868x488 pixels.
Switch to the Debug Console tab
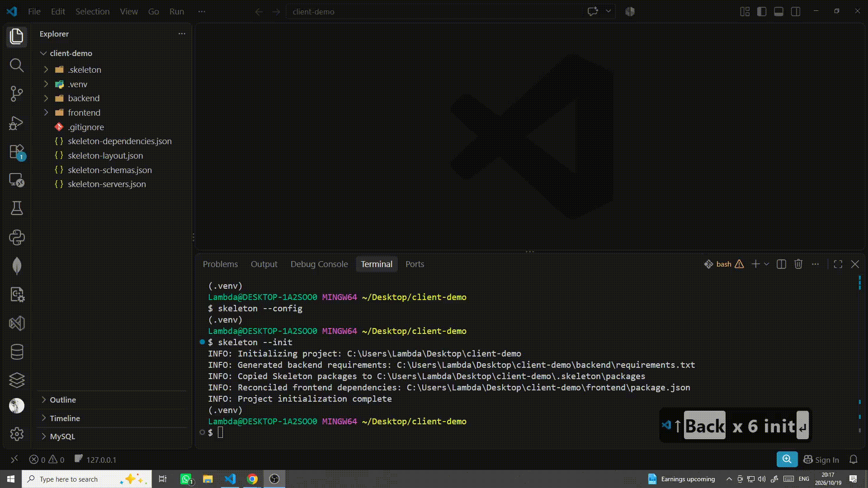(x=319, y=264)
